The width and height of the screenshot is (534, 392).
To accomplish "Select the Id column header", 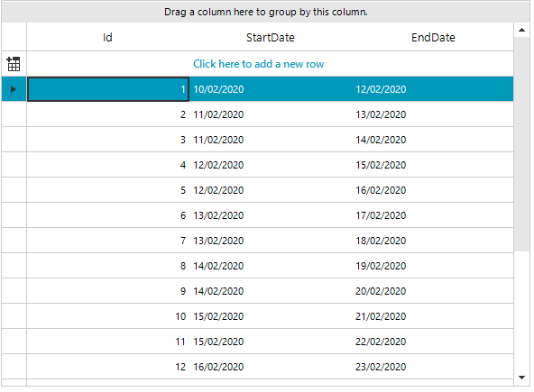I will 107,37.
